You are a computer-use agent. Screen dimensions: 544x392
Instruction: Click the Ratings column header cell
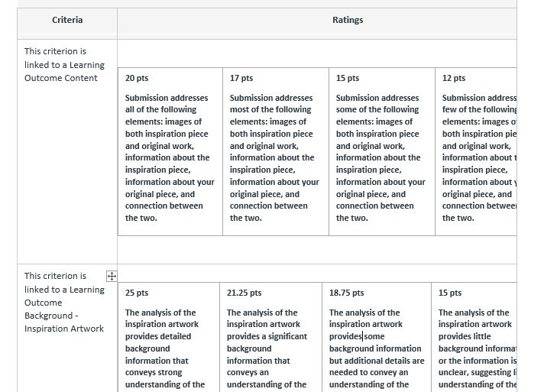pyautogui.click(x=348, y=20)
